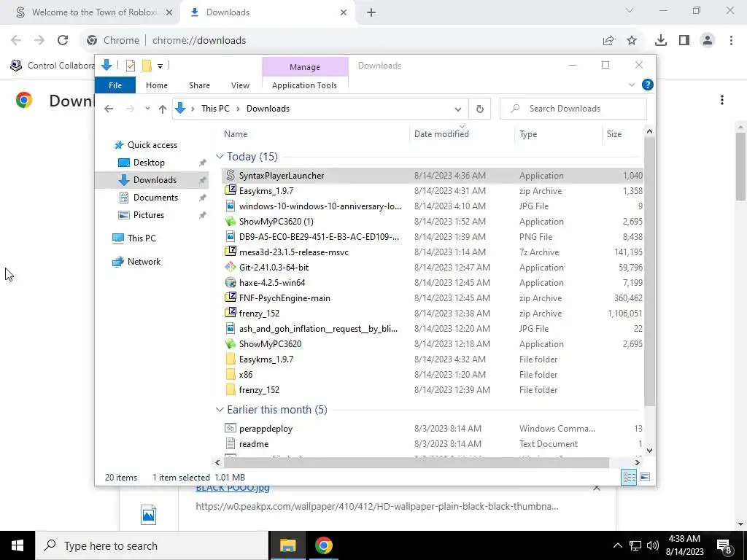The image size is (747, 560).
Task: Open the File menu in Explorer
Action: pos(115,85)
